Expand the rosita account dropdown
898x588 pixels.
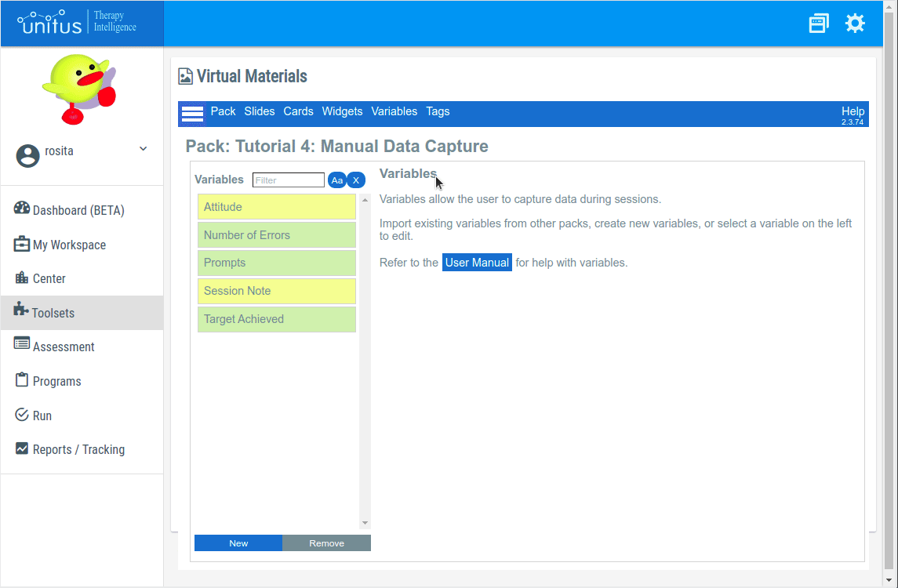pos(142,148)
